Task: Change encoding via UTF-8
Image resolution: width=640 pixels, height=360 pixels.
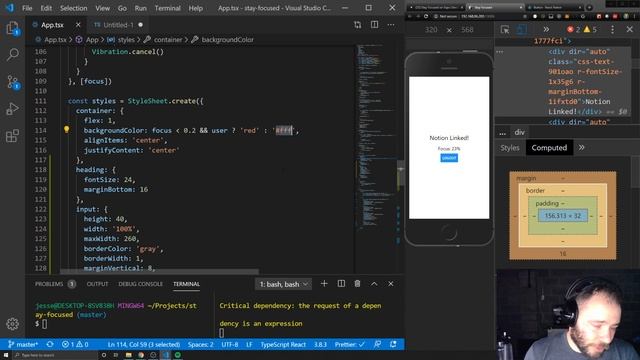Action: tap(230, 344)
